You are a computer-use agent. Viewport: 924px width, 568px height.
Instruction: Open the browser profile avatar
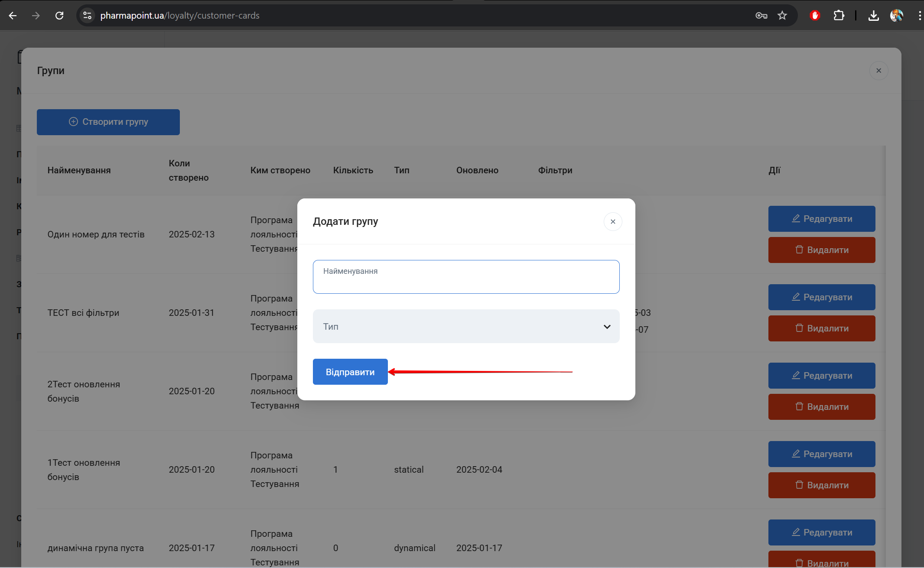pyautogui.click(x=896, y=16)
